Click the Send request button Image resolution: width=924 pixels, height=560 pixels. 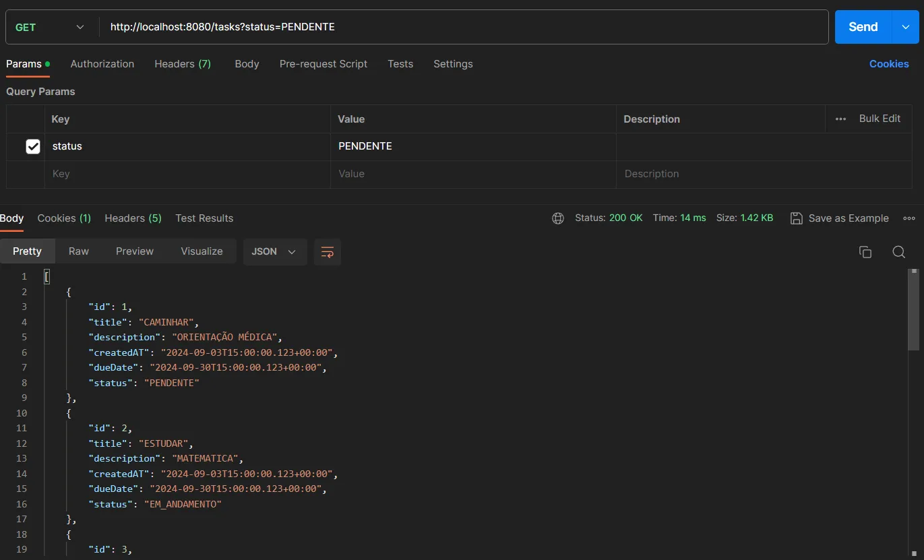(863, 27)
